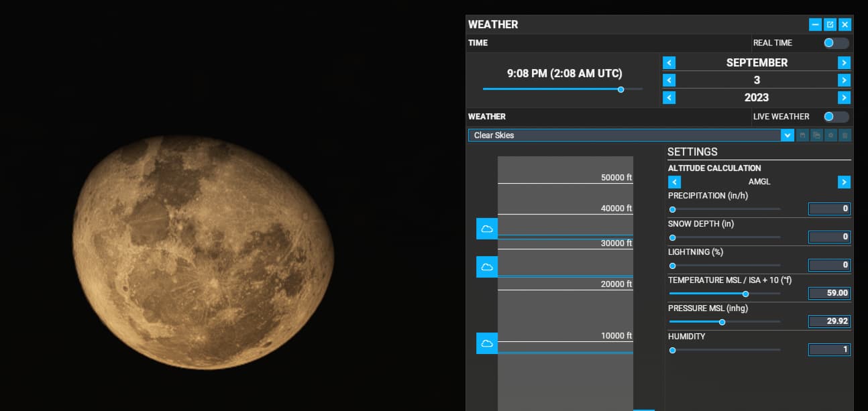Select the top cloud layer icon near 30000 ft
The width and height of the screenshot is (868, 411).
pyautogui.click(x=487, y=229)
